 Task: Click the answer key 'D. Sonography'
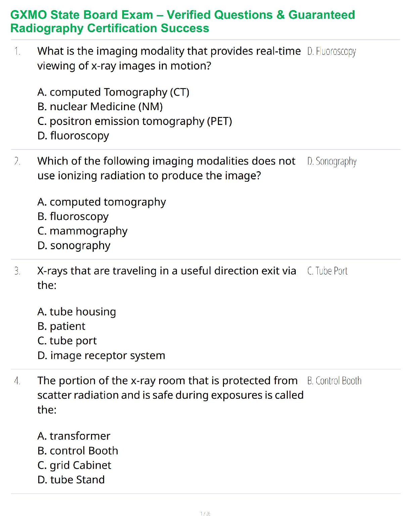click(x=332, y=162)
